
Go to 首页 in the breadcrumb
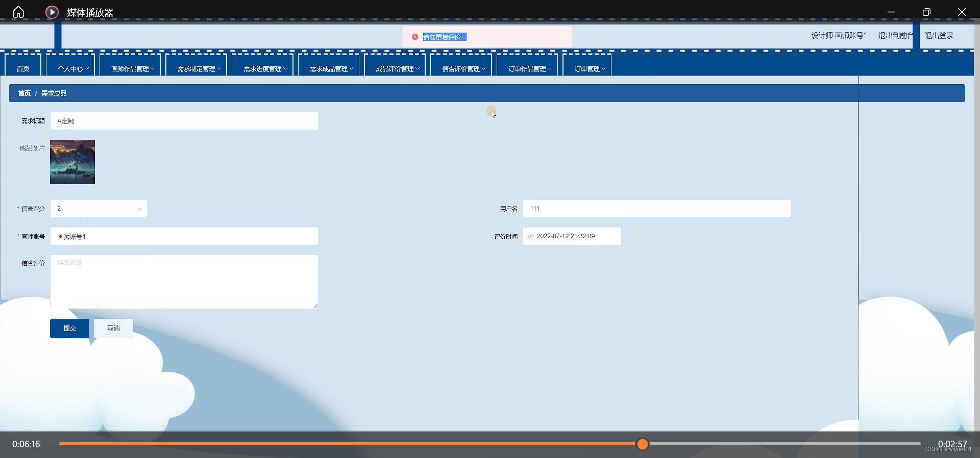tap(24, 93)
